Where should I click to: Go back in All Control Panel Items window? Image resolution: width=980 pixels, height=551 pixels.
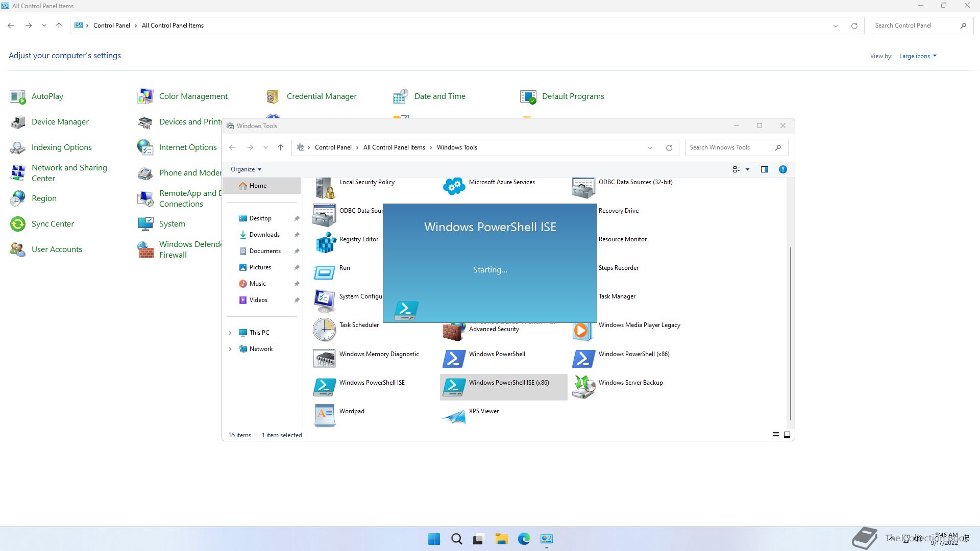click(x=11, y=26)
